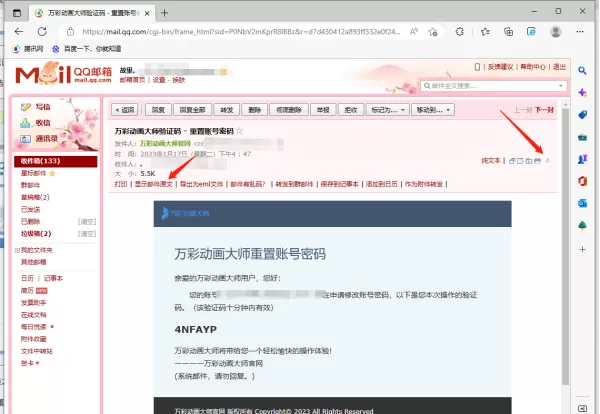Open the 垃圾箱(2) spam folder
The image size is (600, 414).
(x=36, y=234)
